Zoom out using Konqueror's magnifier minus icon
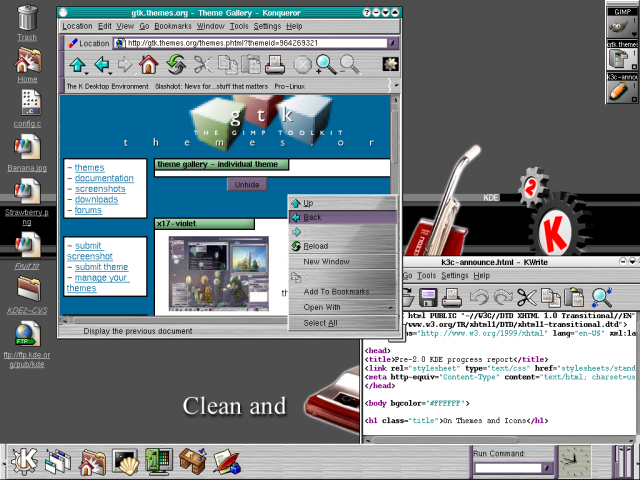Viewport: 640px width, 480px height. point(349,66)
